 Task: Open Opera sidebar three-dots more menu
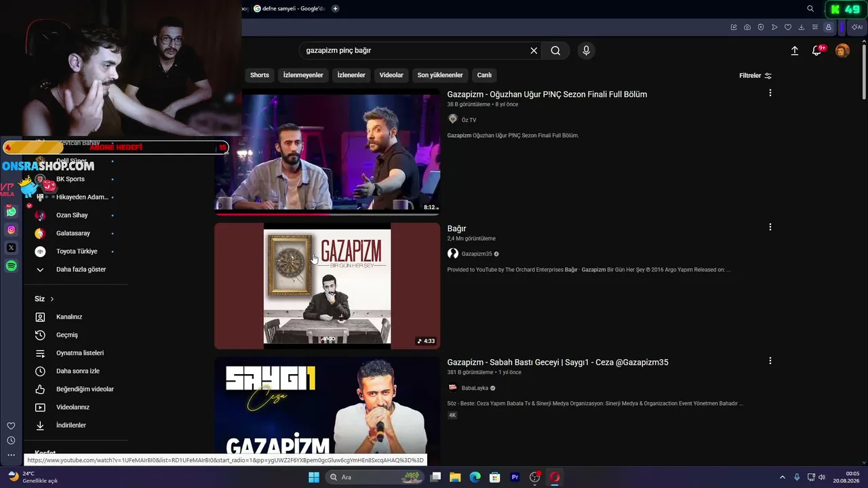click(11, 455)
